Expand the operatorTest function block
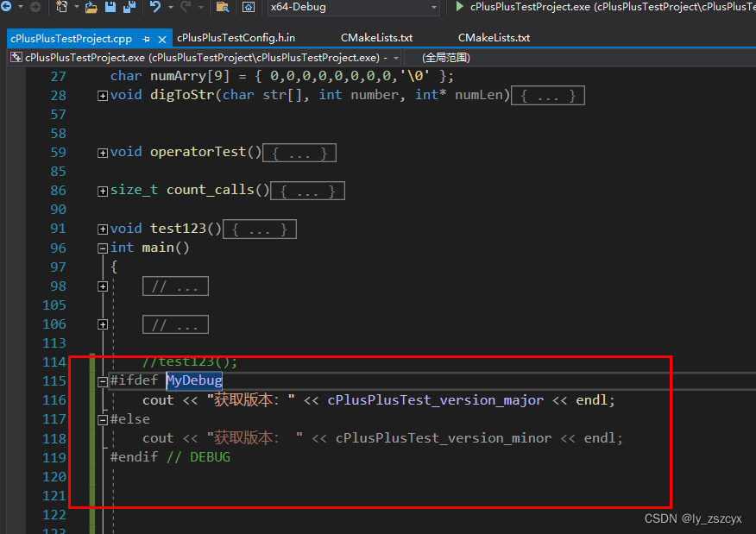 click(x=103, y=153)
